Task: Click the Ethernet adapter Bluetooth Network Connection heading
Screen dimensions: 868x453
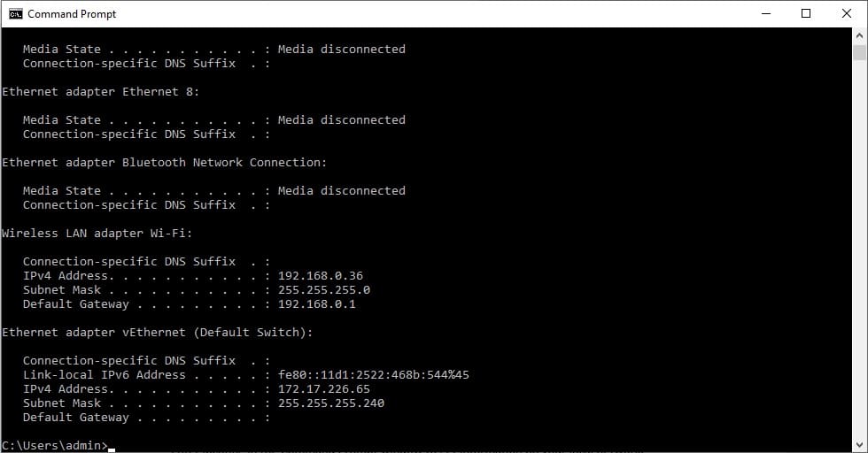Action: click(x=165, y=162)
